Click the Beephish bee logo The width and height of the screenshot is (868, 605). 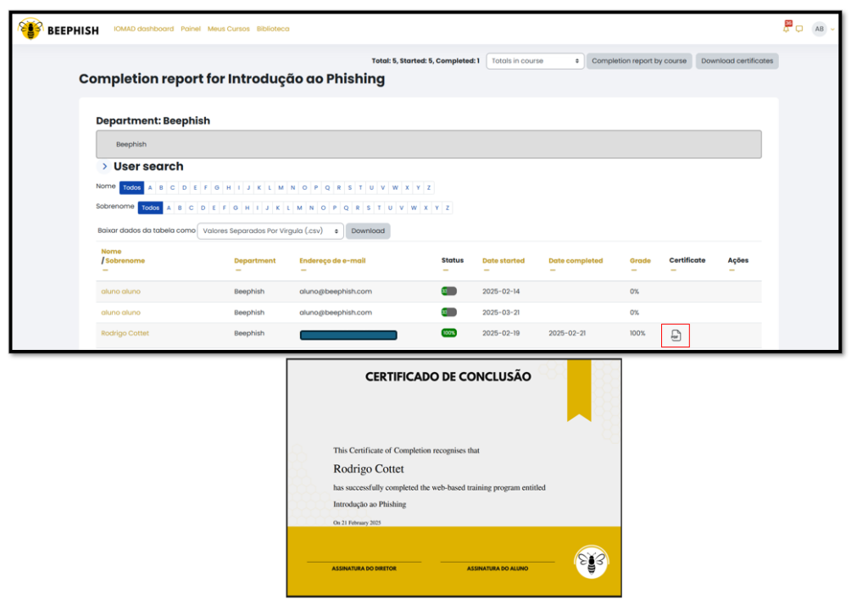[31, 30]
